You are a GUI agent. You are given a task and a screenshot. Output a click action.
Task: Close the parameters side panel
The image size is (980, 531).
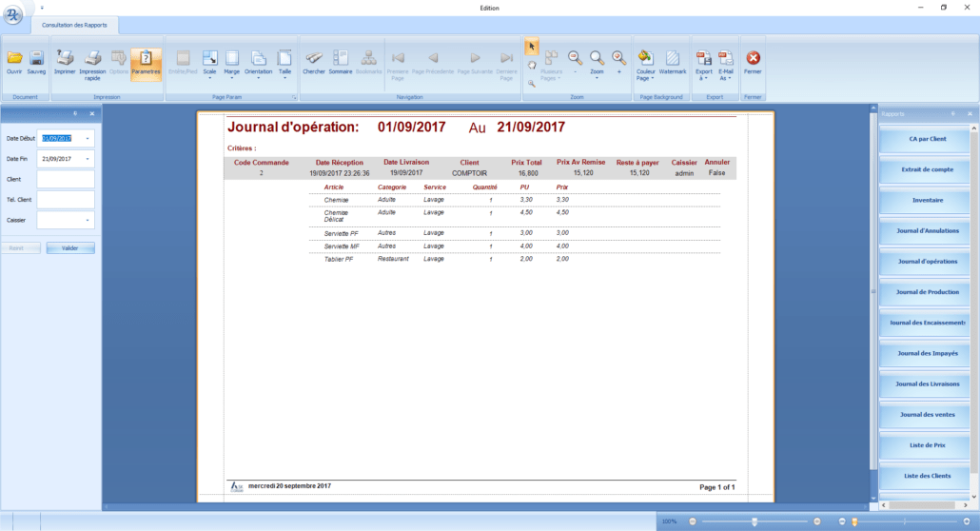pyautogui.click(x=92, y=114)
